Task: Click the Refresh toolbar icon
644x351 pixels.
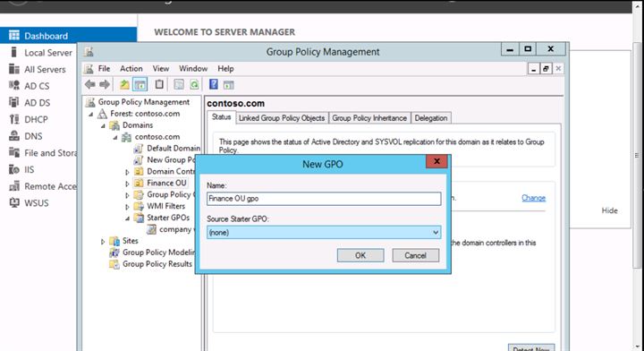Action: (x=194, y=85)
